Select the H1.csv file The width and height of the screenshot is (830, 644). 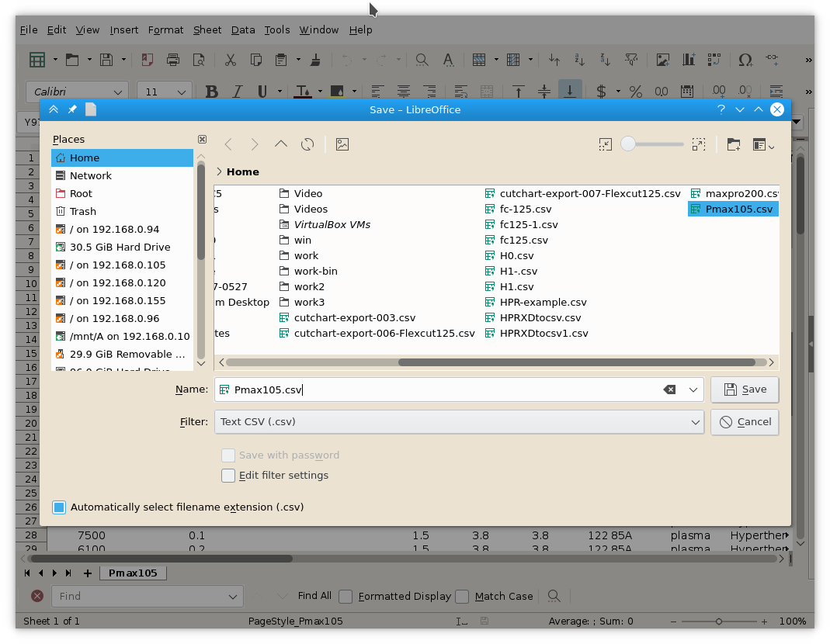pos(516,287)
